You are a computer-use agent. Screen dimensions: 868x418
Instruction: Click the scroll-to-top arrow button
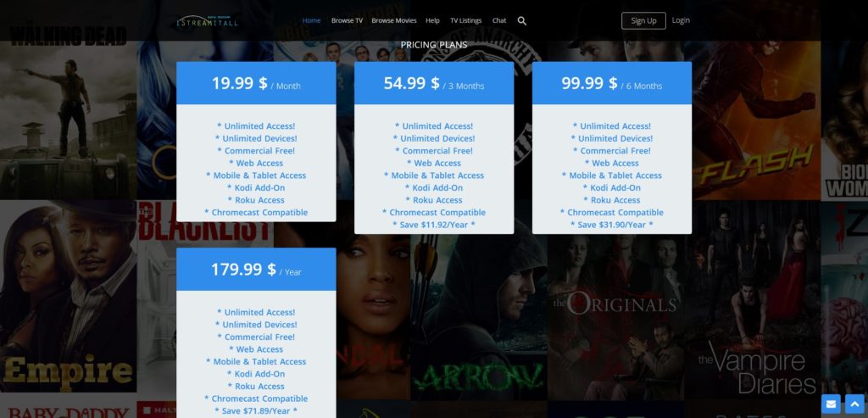(x=854, y=404)
